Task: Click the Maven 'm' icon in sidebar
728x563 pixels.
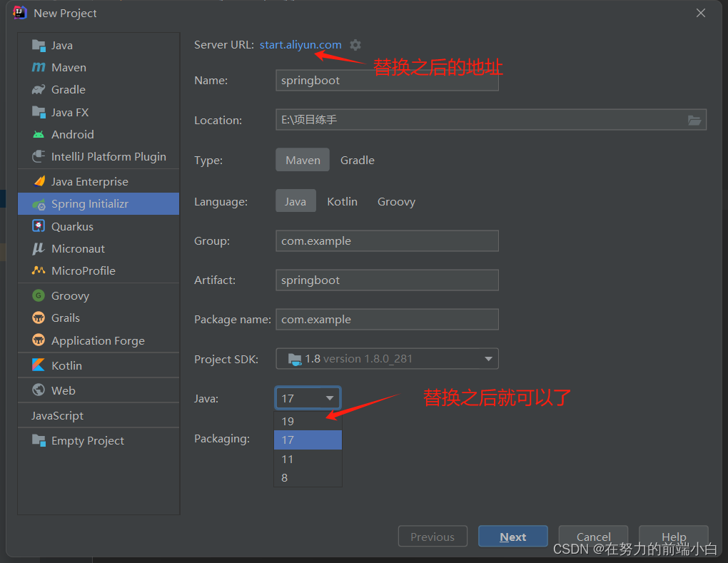Action: pyautogui.click(x=39, y=67)
